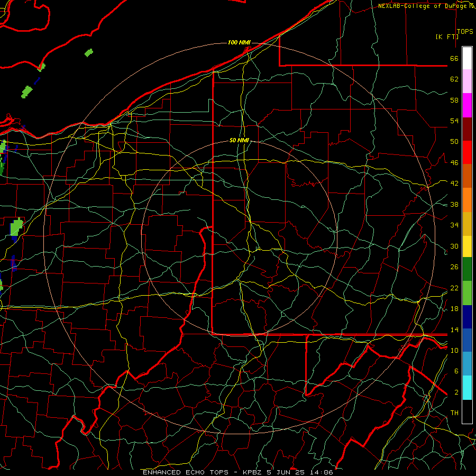This screenshot has height=476, width=476.
Task: Click the legend value 34
Action: click(454, 225)
